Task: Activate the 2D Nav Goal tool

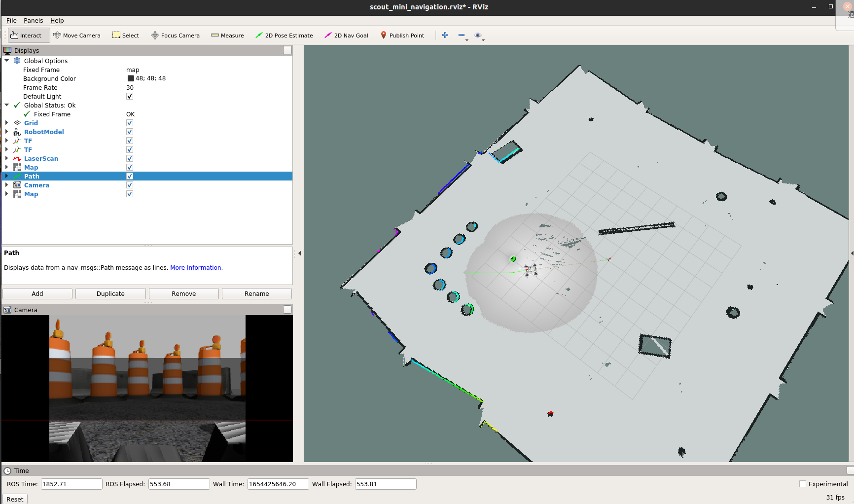Action: [x=346, y=36]
